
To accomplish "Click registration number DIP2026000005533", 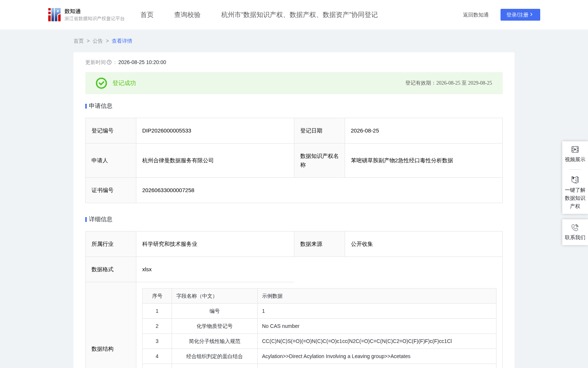I will [x=167, y=131].
